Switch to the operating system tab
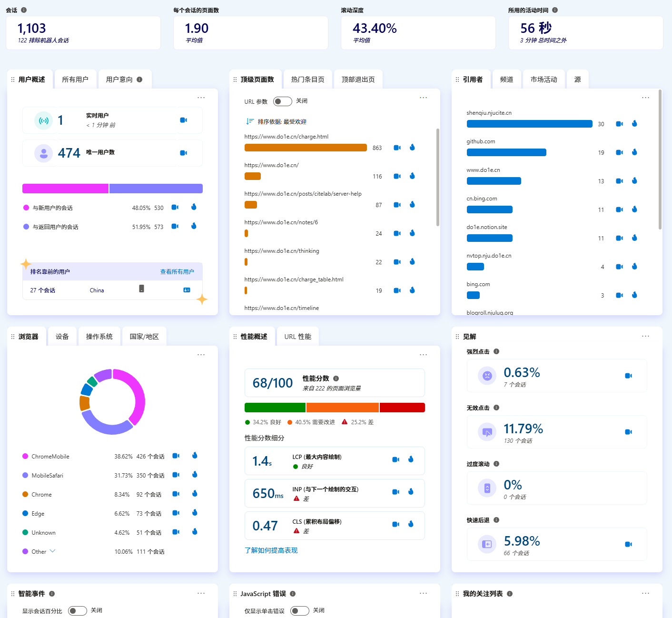672x618 pixels. coord(99,337)
